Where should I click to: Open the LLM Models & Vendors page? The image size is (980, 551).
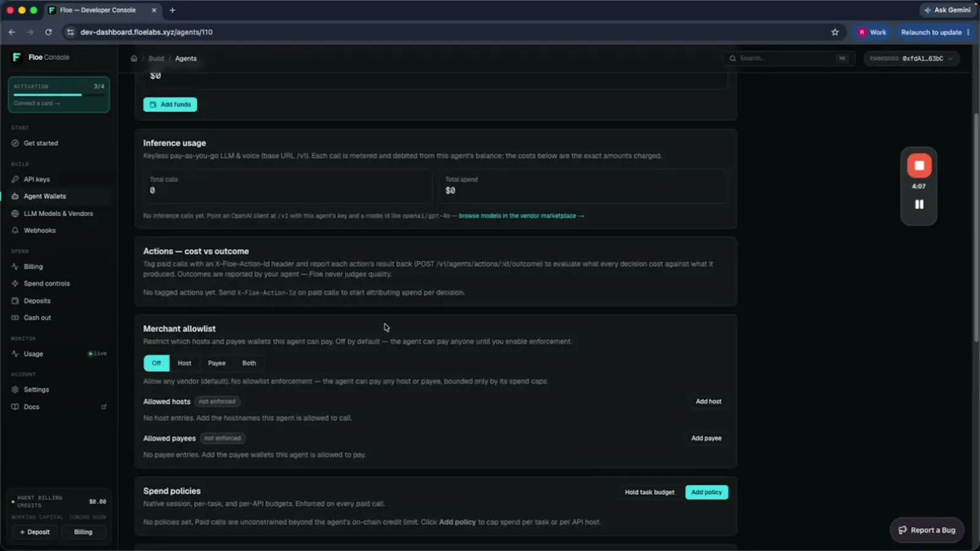(x=59, y=214)
